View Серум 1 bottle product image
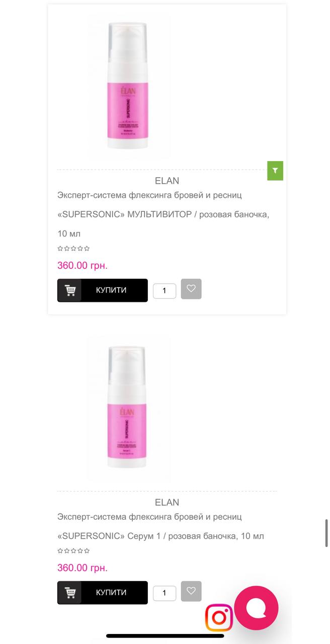The height and width of the screenshot is (644, 330). [129, 409]
